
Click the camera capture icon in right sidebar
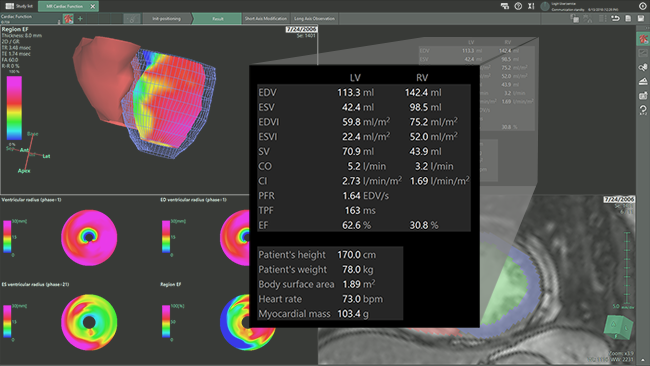tap(643, 95)
